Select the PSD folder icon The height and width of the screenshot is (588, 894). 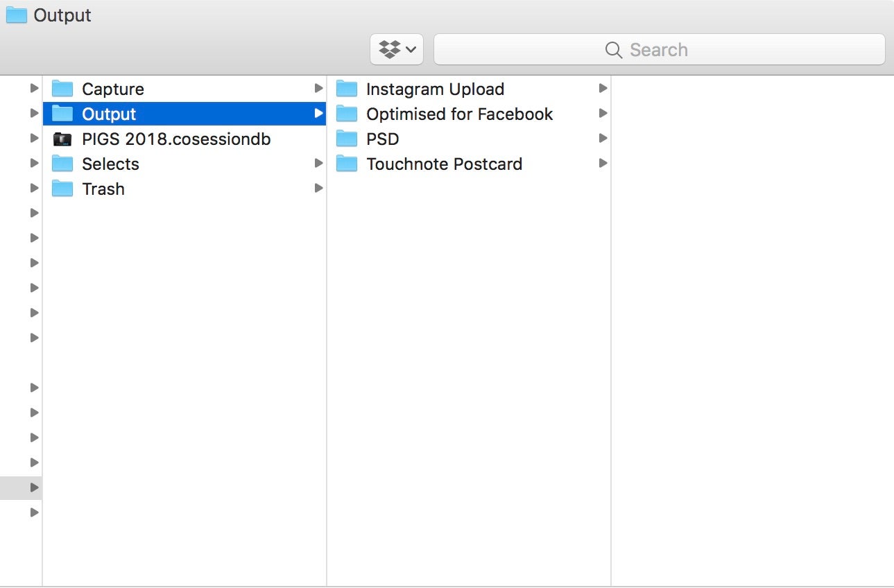(347, 139)
